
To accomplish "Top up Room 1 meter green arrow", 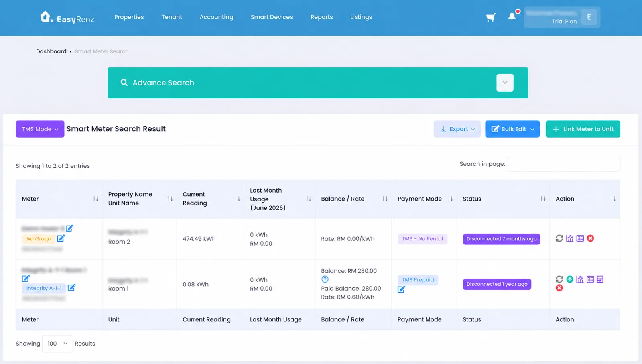I will coord(570,279).
